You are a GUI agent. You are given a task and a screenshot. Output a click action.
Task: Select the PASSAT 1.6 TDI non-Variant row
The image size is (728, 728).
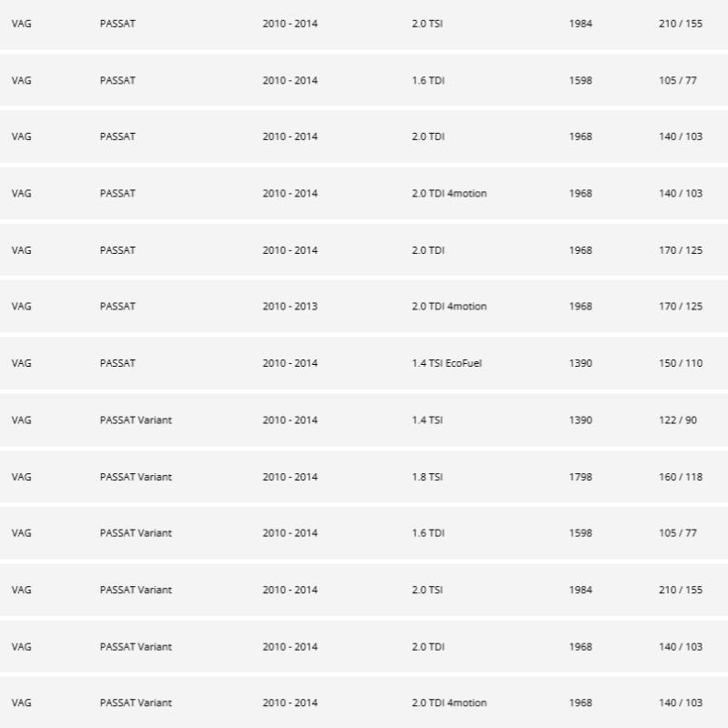click(x=364, y=80)
